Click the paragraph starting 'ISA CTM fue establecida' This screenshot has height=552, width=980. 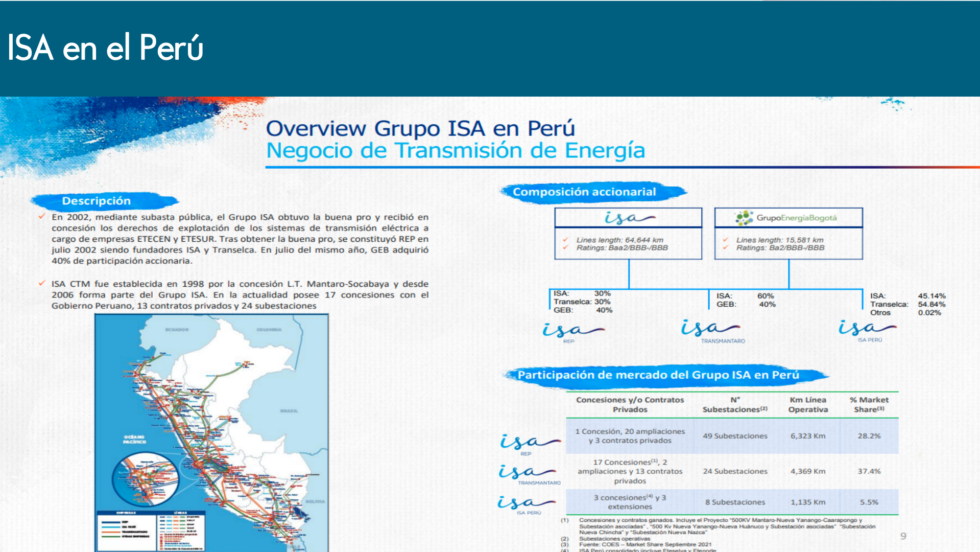pyautogui.click(x=240, y=295)
